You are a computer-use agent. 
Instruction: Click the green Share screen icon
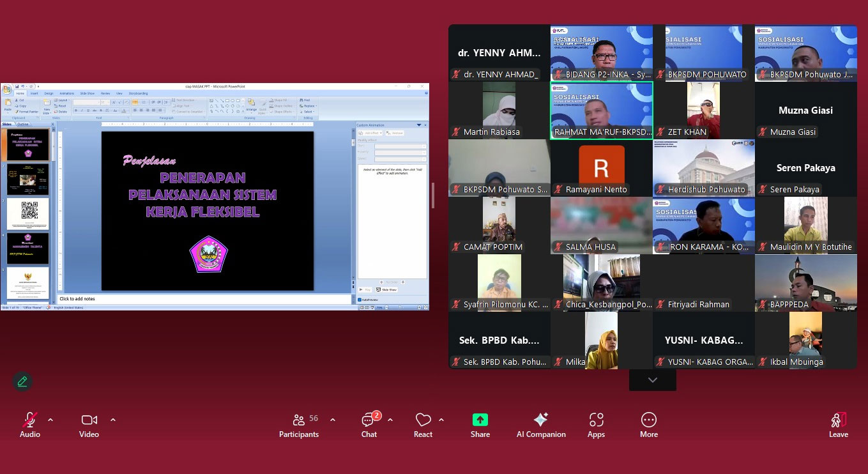pyautogui.click(x=480, y=420)
